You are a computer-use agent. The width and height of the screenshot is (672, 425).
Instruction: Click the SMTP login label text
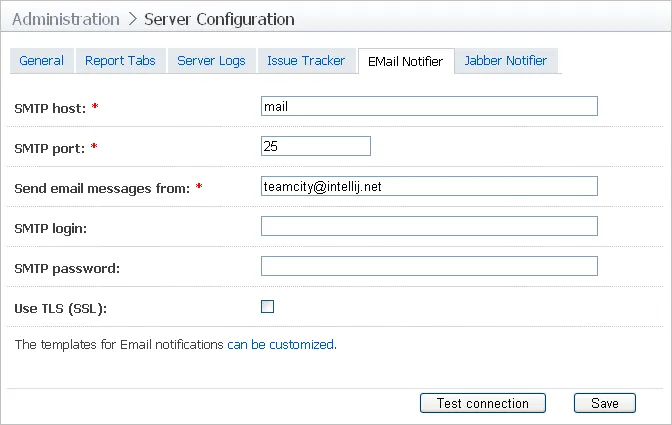pos(51,228)
